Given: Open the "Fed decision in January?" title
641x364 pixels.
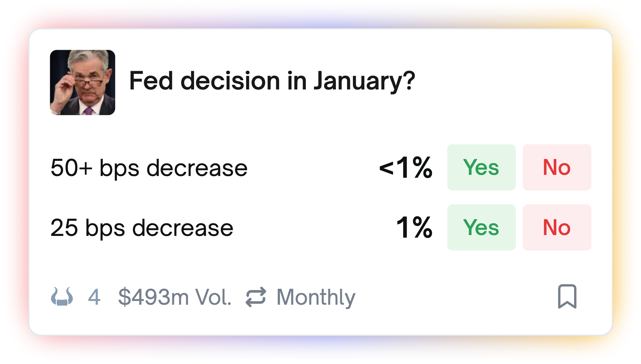Looking at the screenshot, I should click(x=272, y=81).
